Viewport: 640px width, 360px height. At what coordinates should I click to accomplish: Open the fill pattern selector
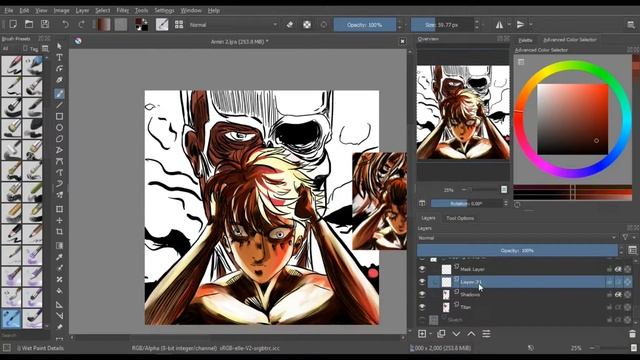point(120,24)
